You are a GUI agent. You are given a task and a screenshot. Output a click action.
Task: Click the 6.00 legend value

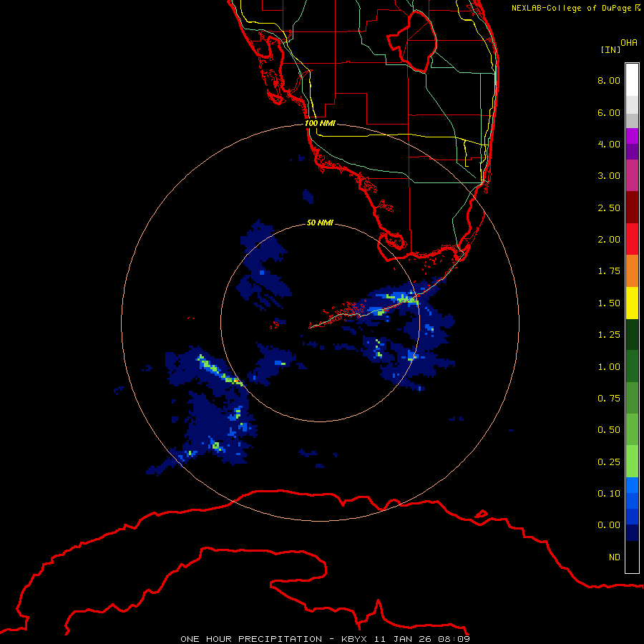pyautogui.click(x=609, y=112)
